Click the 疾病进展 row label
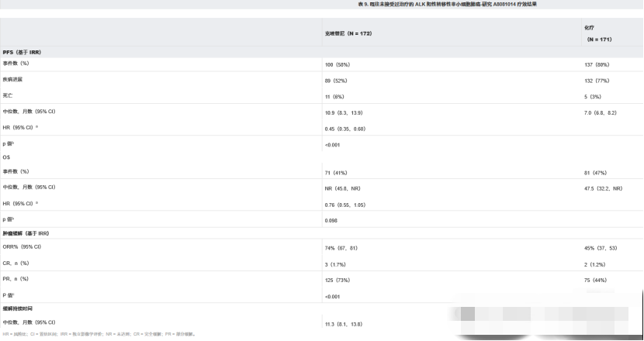The height and width of the screenshot is (341, 644). (x=13, y=80)
